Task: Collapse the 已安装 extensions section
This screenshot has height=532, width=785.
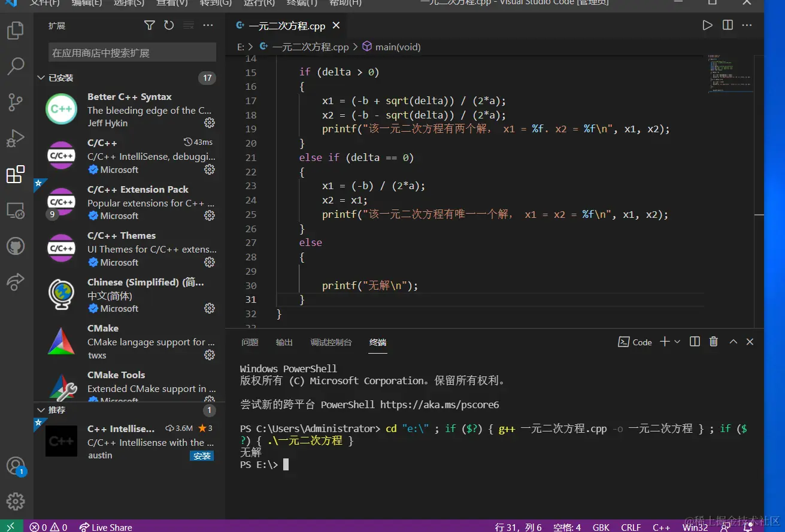Action: pos(41,78)
